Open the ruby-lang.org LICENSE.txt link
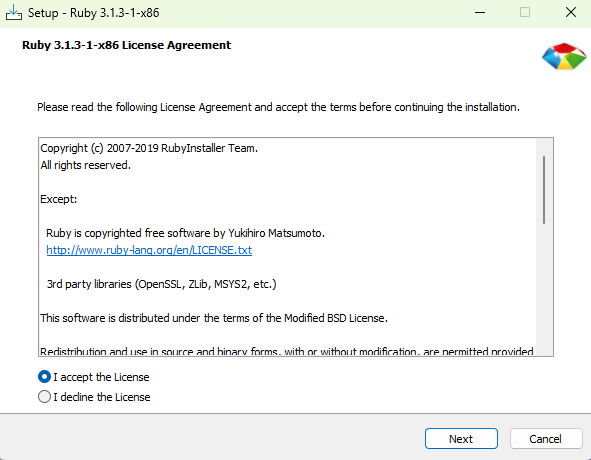 (149, 250)
